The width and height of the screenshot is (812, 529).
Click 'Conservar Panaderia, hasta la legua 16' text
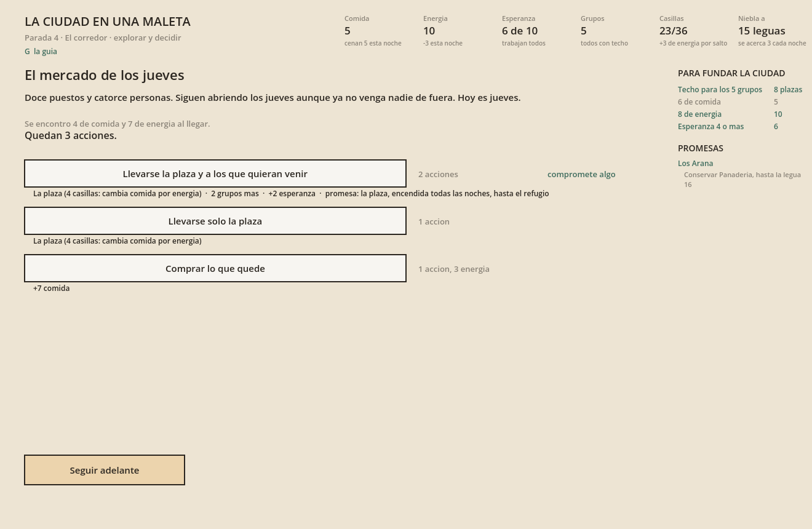click(742, 180)
